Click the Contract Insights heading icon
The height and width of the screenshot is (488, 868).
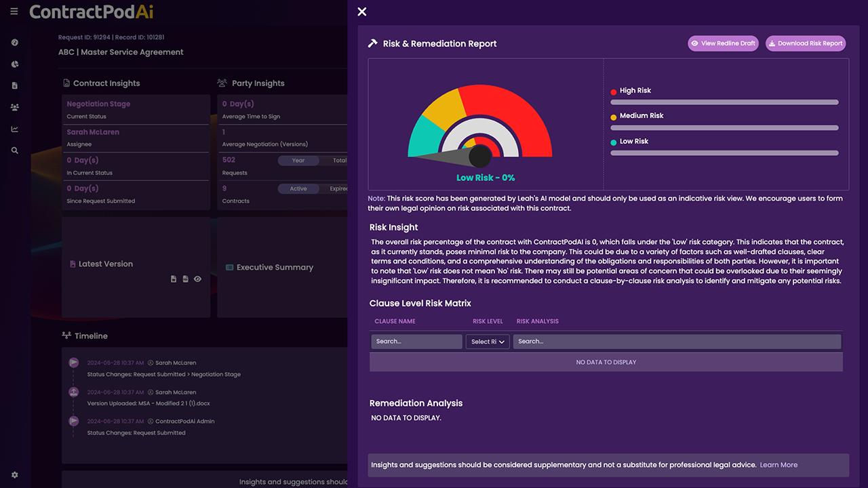(x=66, y=83)
